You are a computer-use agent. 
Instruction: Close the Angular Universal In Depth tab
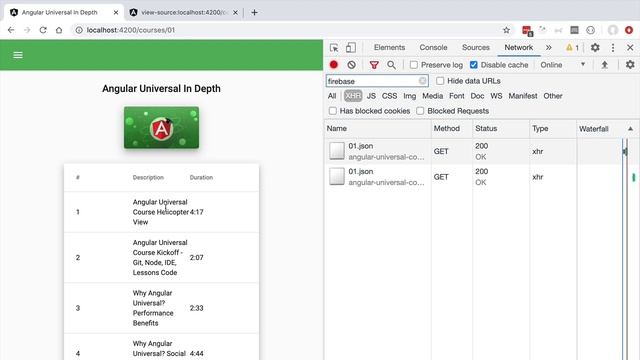pos(116,13)
